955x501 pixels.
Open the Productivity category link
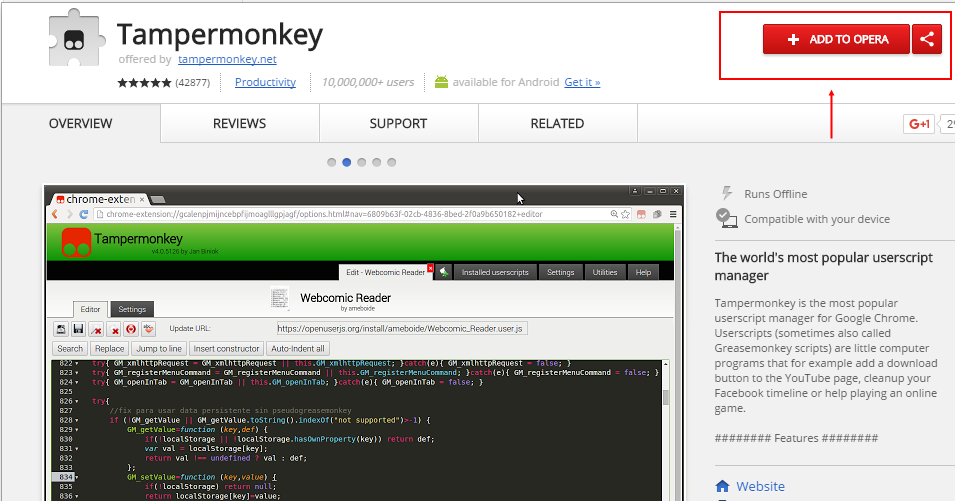click(266, 82)
